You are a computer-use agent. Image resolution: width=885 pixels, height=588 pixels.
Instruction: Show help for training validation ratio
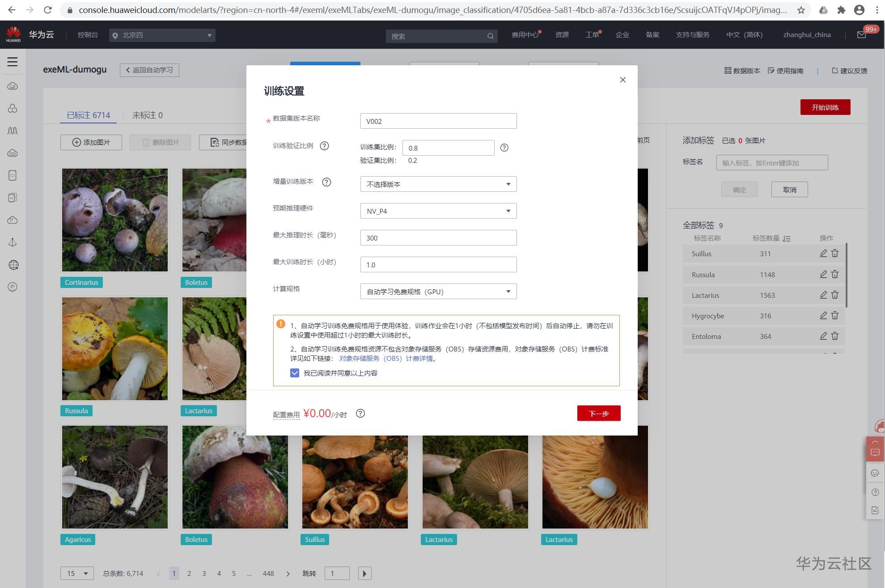point(324,146)
